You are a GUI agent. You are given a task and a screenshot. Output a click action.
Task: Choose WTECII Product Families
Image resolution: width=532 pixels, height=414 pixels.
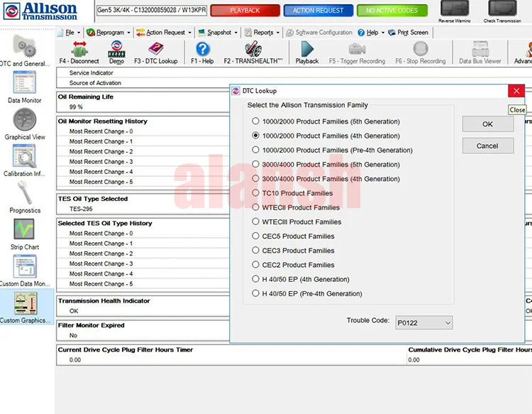pyautogui.click(x=255, y=207)
